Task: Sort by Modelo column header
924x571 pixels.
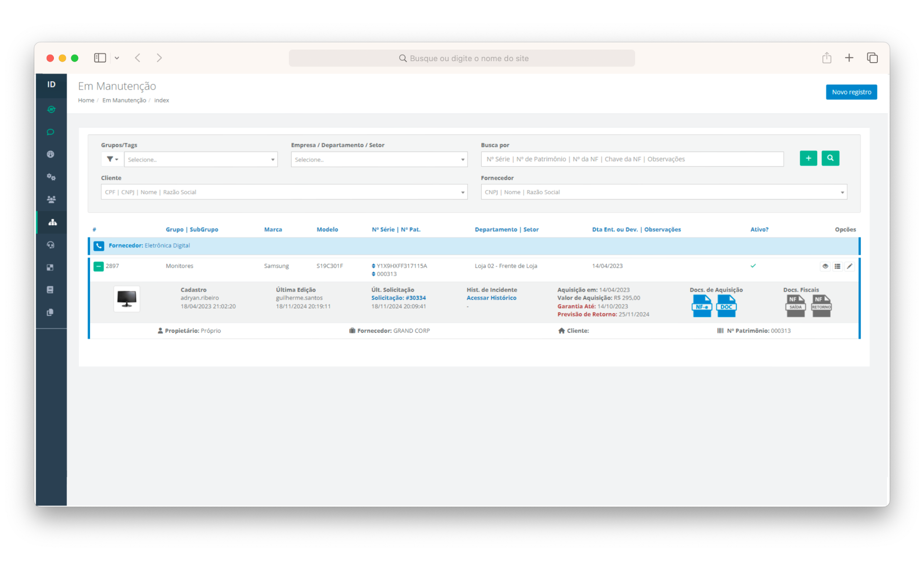Action: (327, 230)
